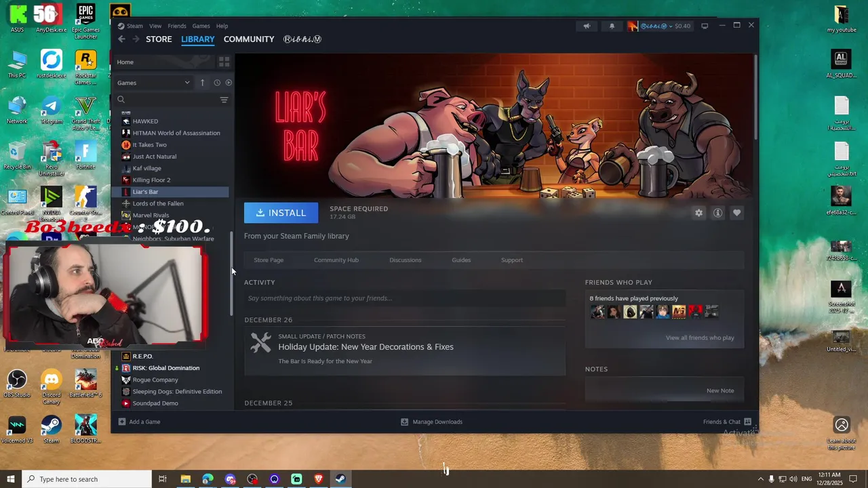This screenshot has width=868, height=488.
Task: Open the Windows Start menu
Action: [11, 479]
